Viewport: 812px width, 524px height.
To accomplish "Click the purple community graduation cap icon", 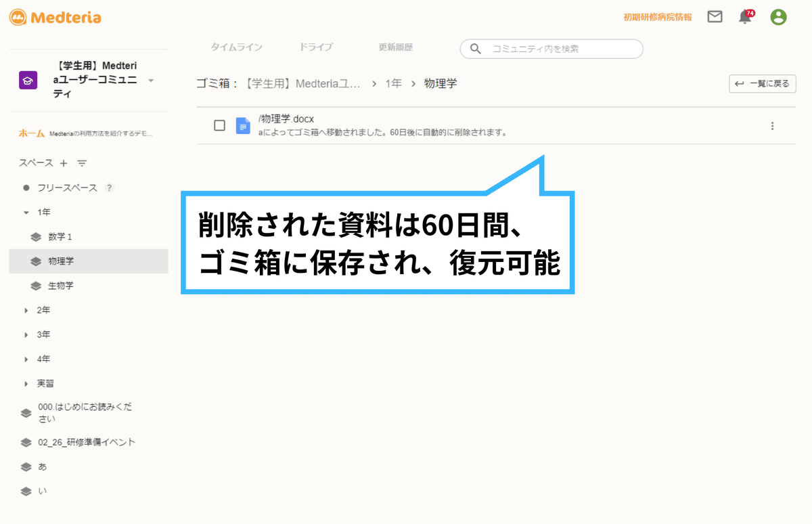I will [28, 81].
